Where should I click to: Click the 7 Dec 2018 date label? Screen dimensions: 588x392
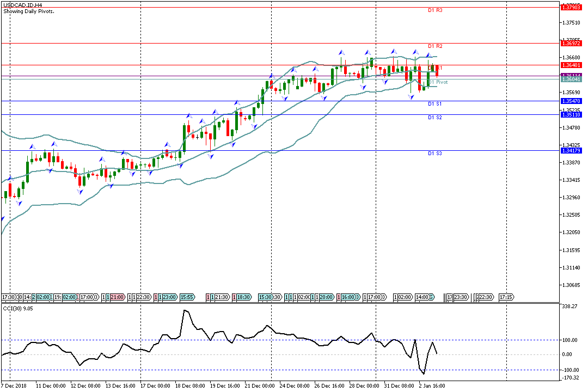point(14,386)
